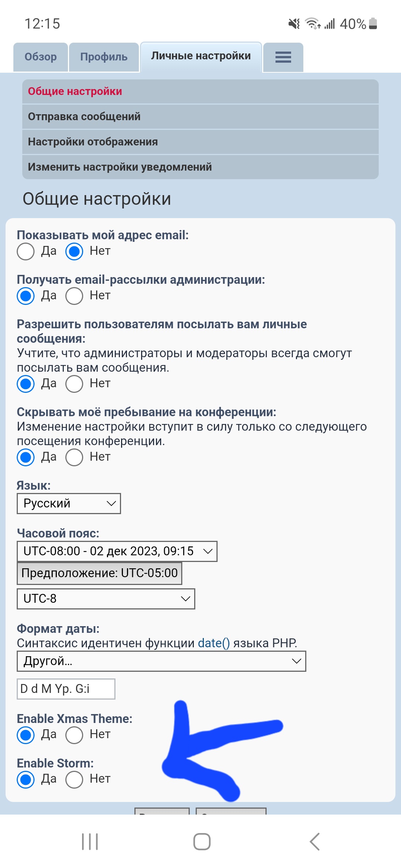Click the Предположение: UTC-05:00 button
The image size is (401, 868).
coord(100,573)
